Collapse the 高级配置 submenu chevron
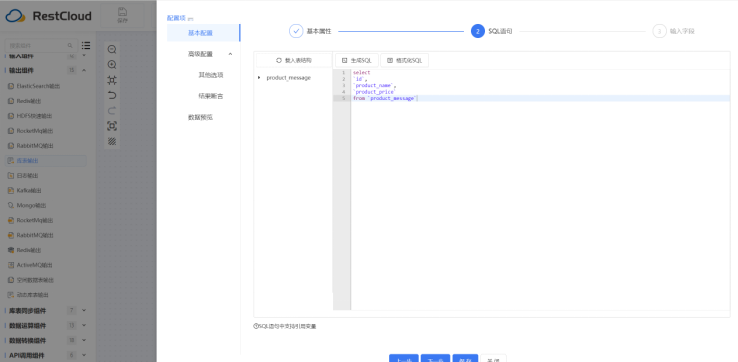 (230, 54)
